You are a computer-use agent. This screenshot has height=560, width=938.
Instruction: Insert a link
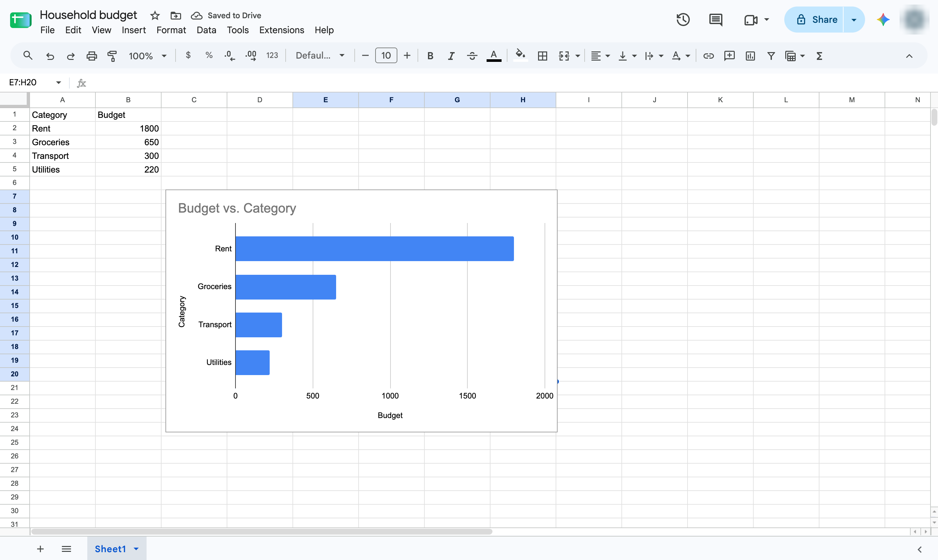pyautogui.click(x=708, y=56)
